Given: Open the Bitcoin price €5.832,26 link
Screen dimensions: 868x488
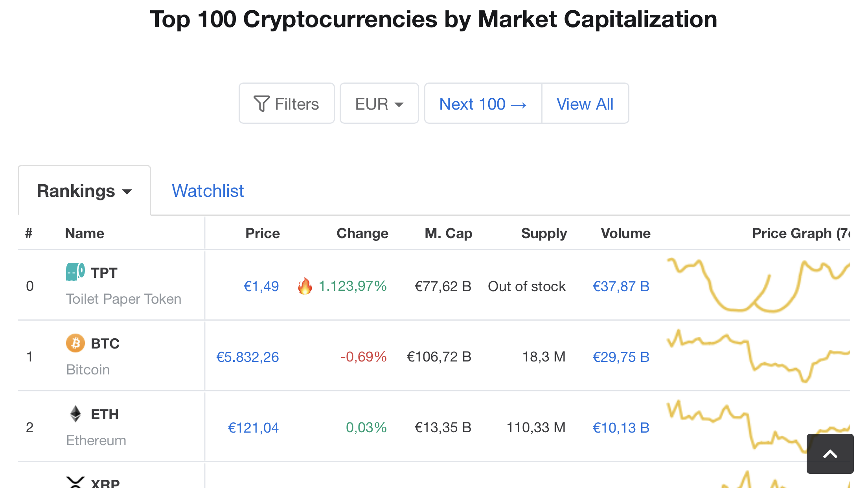Looking at the screenshot, I should (247, 357).
